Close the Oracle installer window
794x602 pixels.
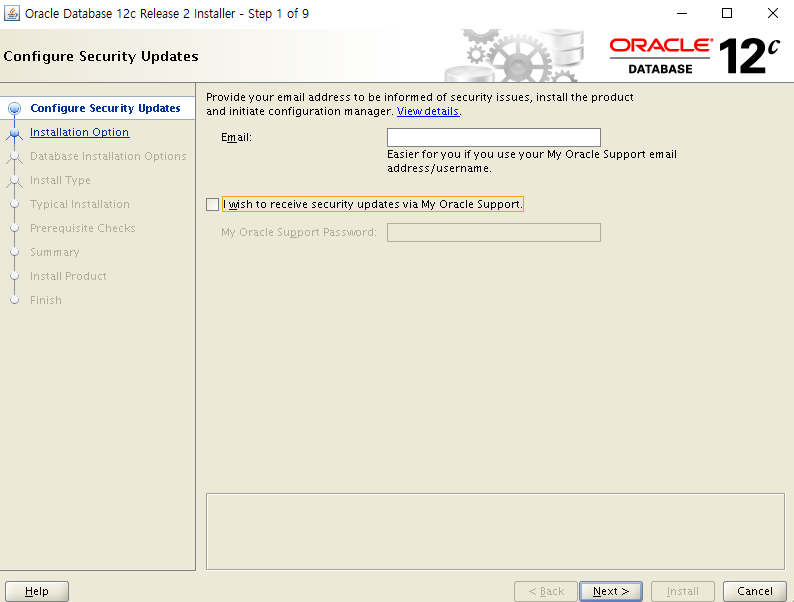click(x=773, y=13)
